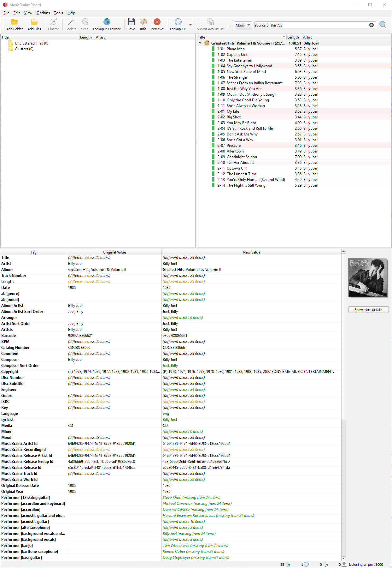Screen dimensions: 392x568
Task: Click the Scan fingerprint icon
Action: coord(85,22)
